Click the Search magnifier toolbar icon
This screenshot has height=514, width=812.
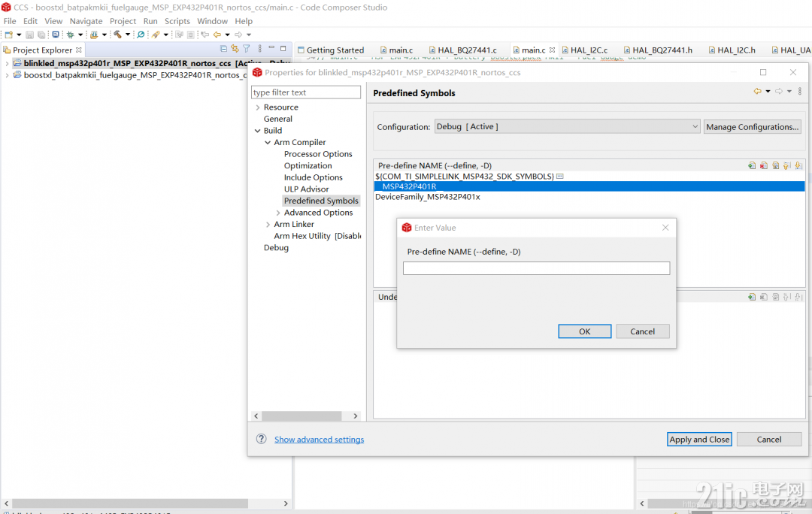click(x=141, y=35)
